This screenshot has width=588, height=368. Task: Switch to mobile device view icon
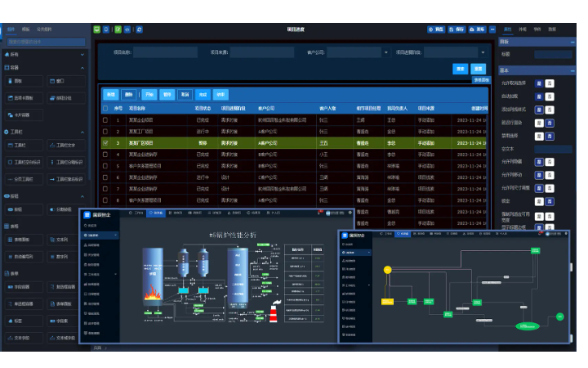click(x=106, y=29)
